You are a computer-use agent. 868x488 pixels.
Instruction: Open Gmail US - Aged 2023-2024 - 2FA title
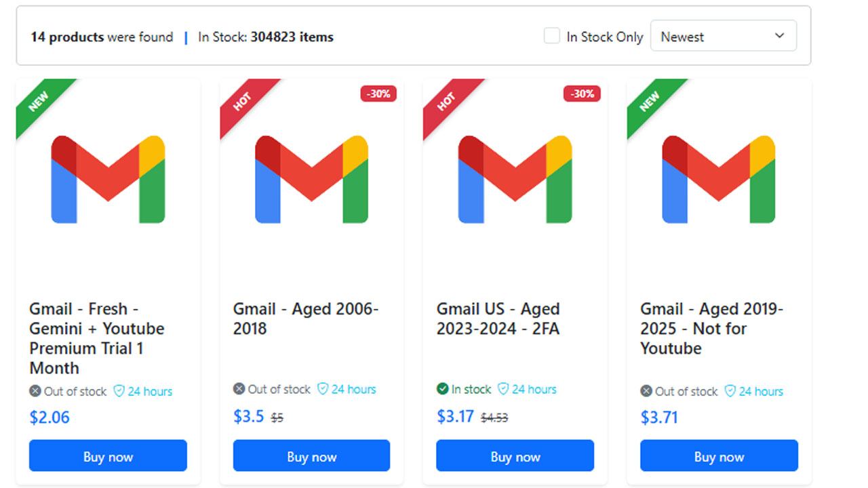[x=498, y=319]
